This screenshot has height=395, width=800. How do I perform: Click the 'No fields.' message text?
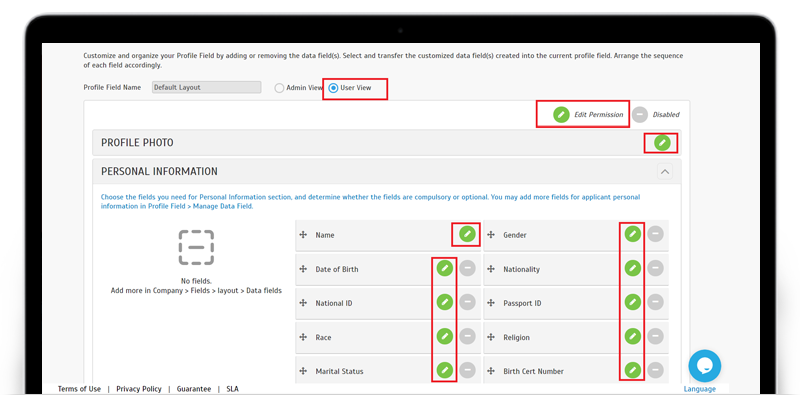pos(196,281)
